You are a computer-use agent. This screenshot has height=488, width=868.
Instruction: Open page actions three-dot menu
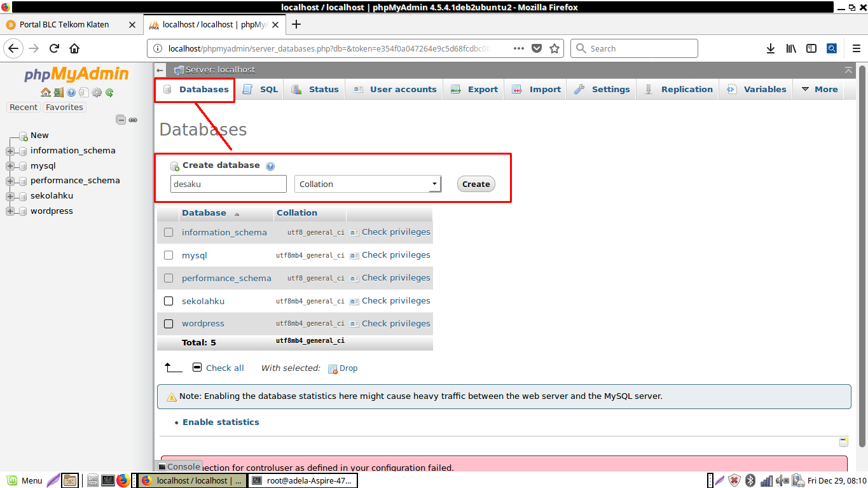pos(519,48)
